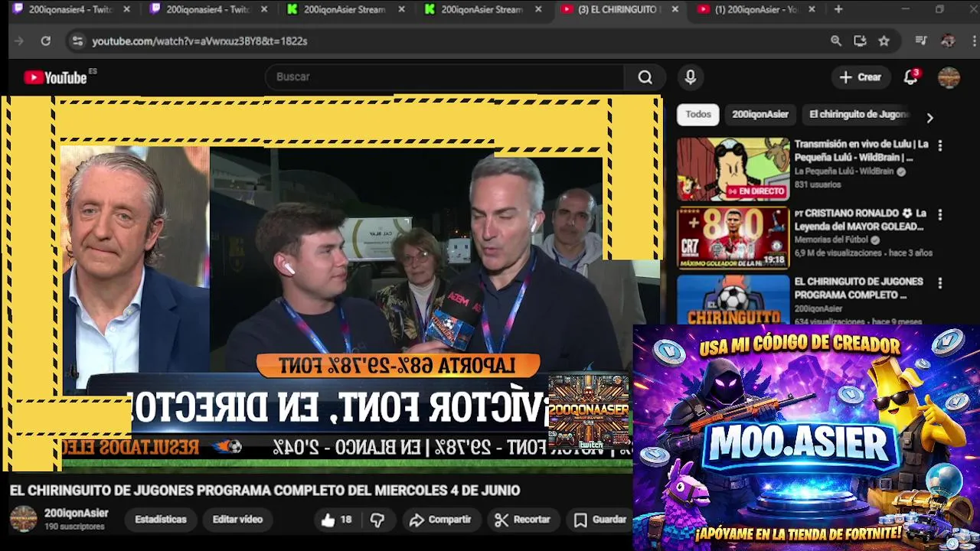Select the (3) EL CHIRINGUITO tab

tap(619, 9)
